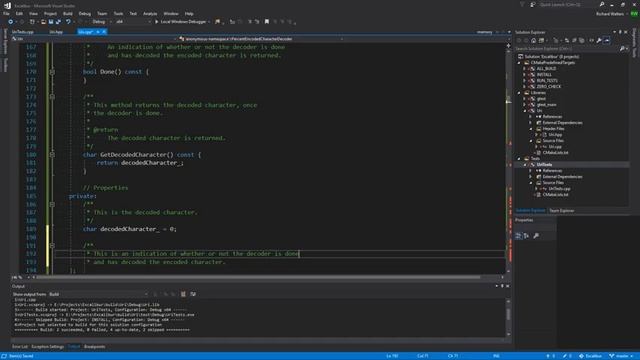Click the Excalibur repository status bar item
The width and height of the screenshot is (640, 360).
[x=590, y=356]
